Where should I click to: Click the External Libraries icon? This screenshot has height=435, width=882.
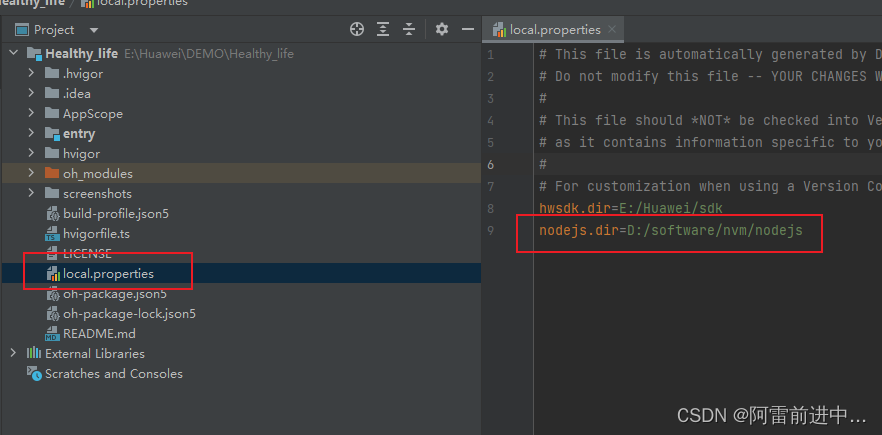point(34,353)
